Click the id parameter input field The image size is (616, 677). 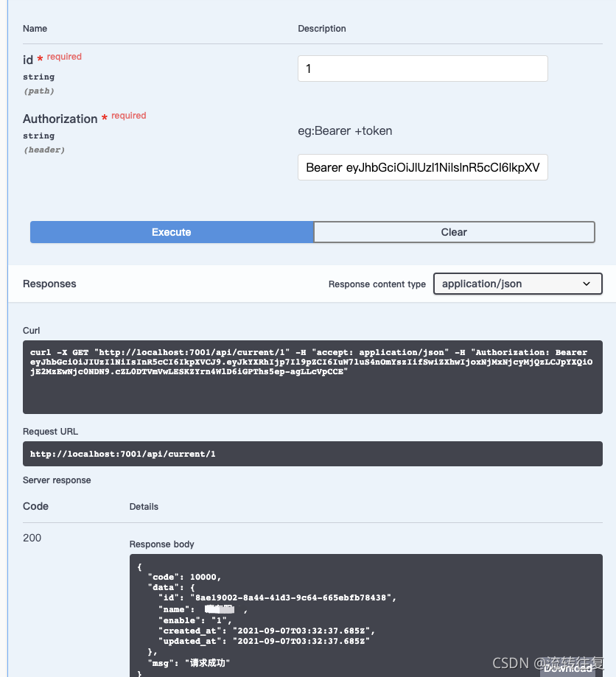point(422,69)
